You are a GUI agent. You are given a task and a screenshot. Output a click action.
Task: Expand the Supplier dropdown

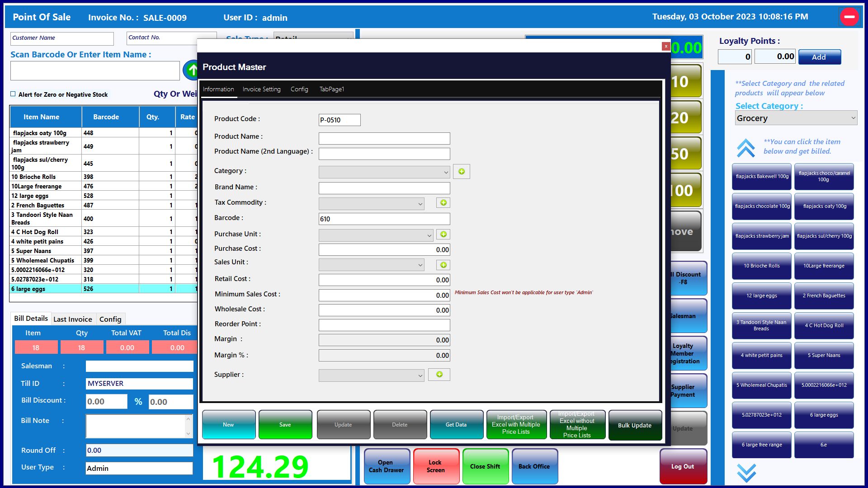(371, 375)
